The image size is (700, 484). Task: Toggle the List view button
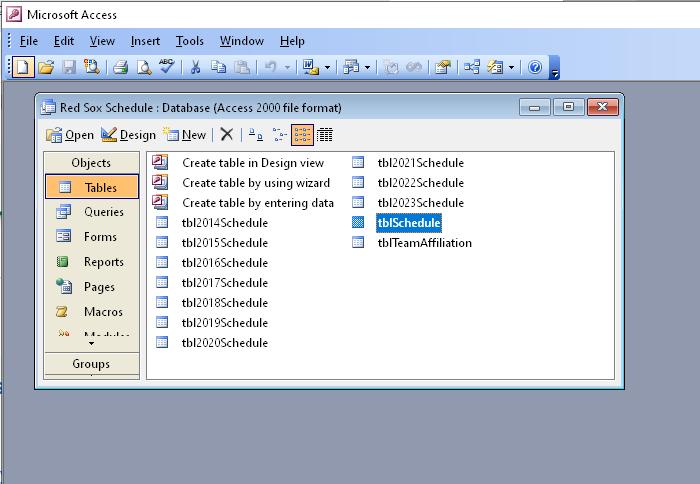[302, 134]
